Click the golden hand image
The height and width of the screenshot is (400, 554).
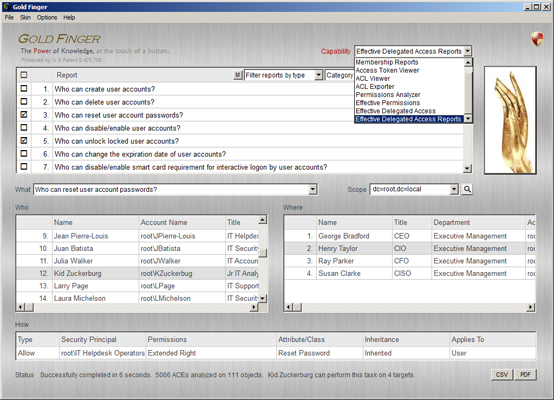[x=510, y=120]
